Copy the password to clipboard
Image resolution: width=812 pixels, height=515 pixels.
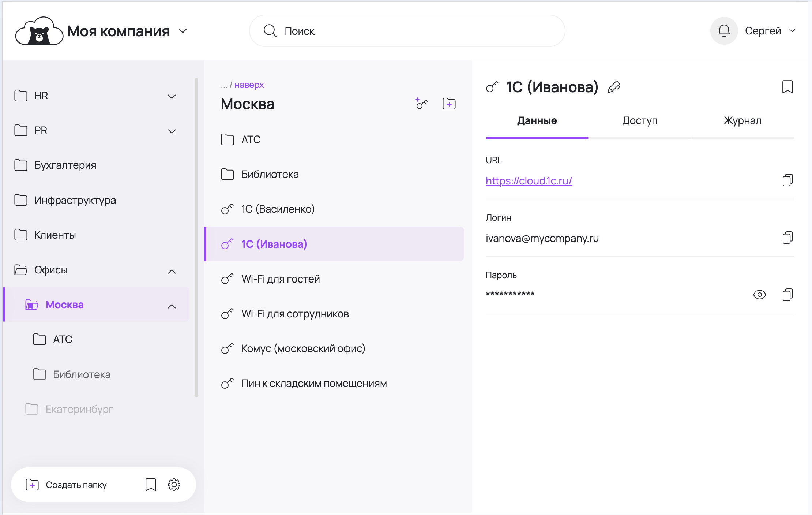(x=787, y=295)
